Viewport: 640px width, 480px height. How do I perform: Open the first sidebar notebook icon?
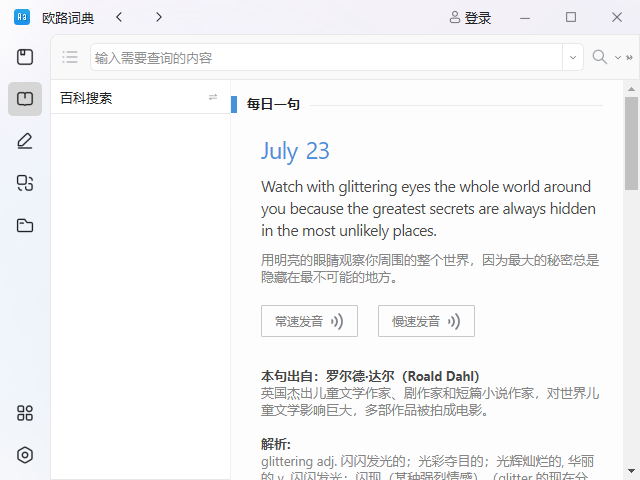coord(25,57)
